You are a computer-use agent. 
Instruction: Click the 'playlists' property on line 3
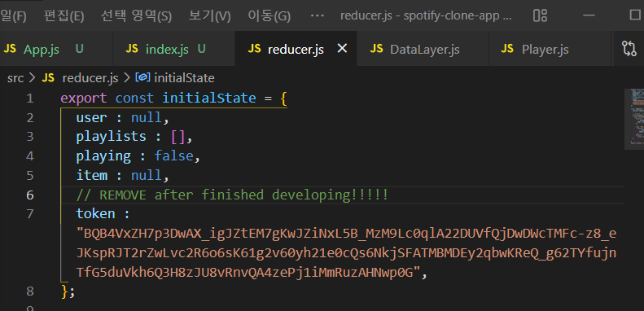point(111,137)
